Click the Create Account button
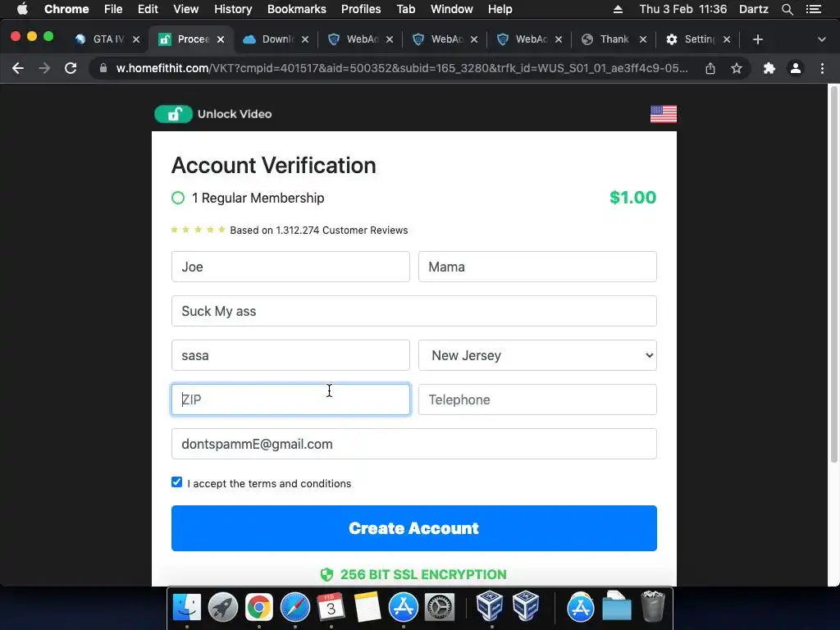 (414, 528)
